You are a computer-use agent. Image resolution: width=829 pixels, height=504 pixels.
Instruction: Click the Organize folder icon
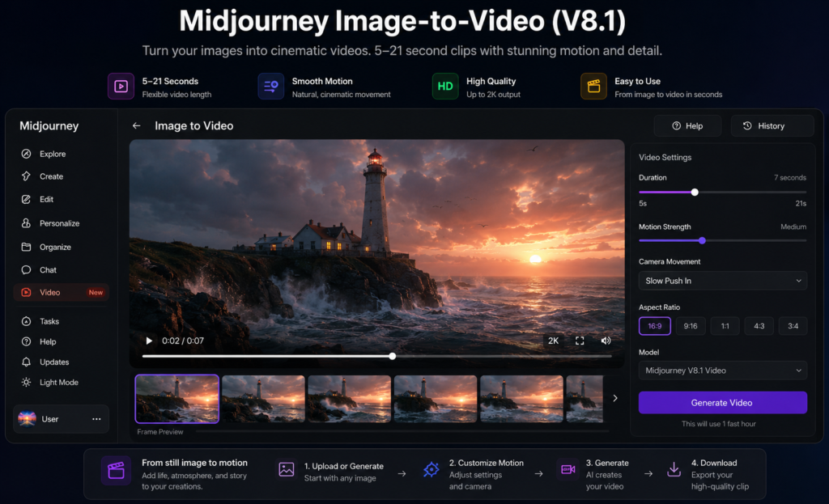(x=26, y=247)
